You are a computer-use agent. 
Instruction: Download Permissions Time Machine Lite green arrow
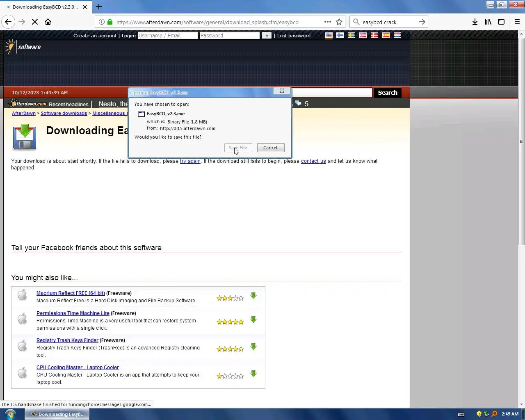pos(253,320)
